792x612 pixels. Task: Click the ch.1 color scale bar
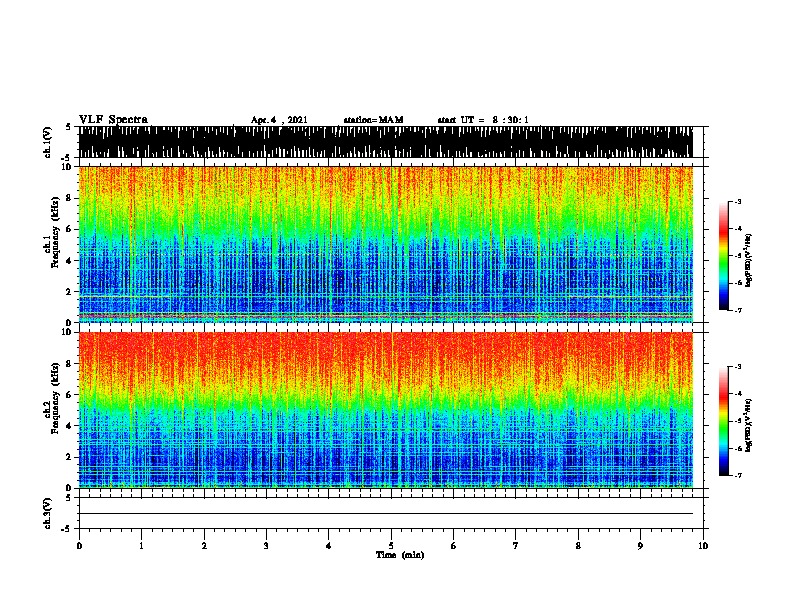tap(723, 256)
